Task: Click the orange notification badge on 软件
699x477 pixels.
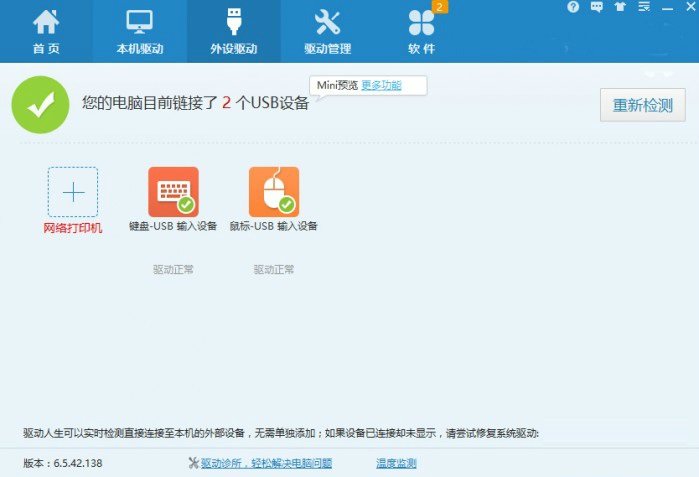Action: point(438,7)
